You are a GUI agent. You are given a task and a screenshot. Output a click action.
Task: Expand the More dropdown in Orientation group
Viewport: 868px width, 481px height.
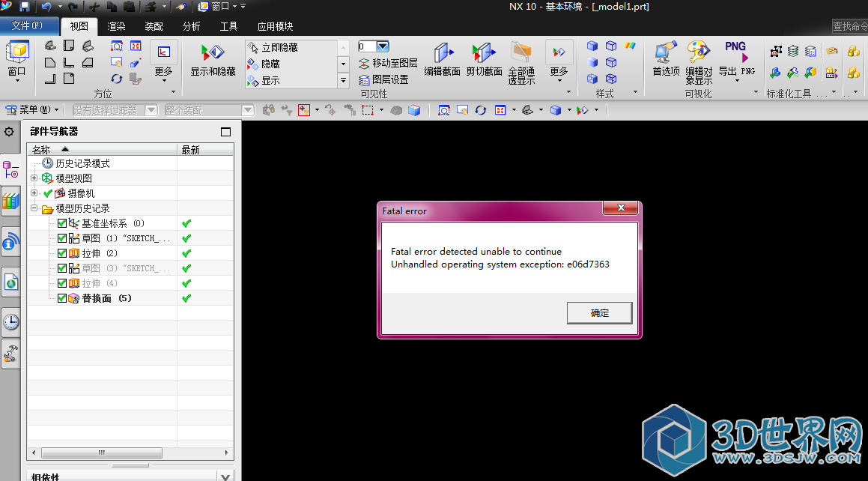click(x=164, y=62)
